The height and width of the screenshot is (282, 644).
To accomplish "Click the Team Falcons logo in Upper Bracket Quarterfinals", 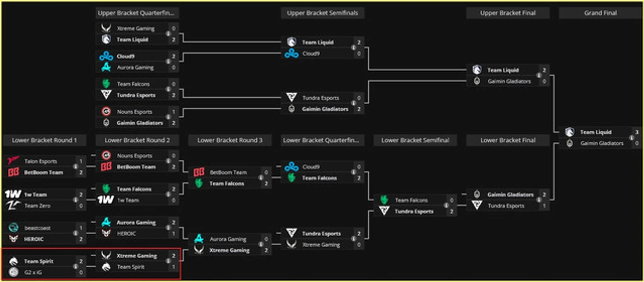I will pyautogui.click(x=106, y=84).
